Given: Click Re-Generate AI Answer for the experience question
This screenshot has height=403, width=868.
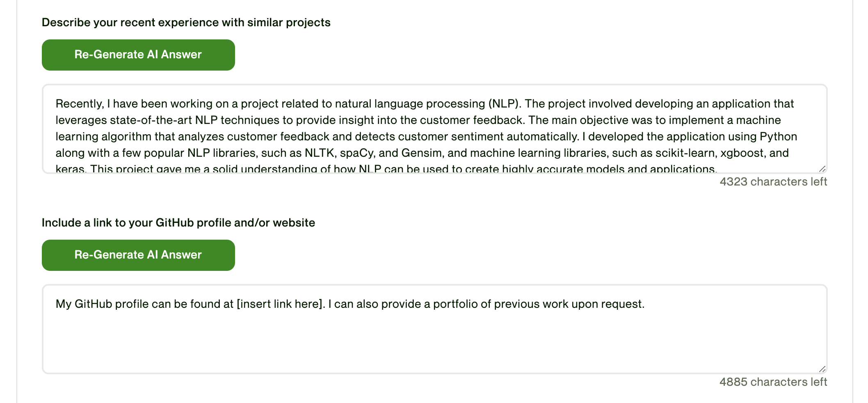Looking at the screenshot, I should click(x=138, y=54).
